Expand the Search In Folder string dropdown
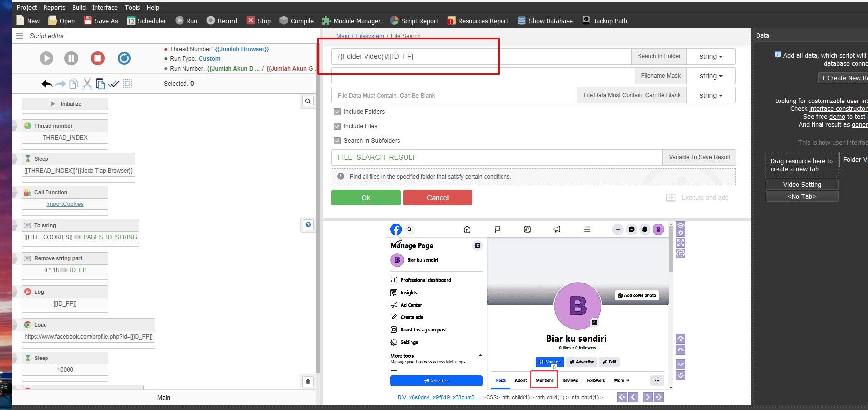Image resolution: width=868 pixels, height=410 pixels. point(711,56)
